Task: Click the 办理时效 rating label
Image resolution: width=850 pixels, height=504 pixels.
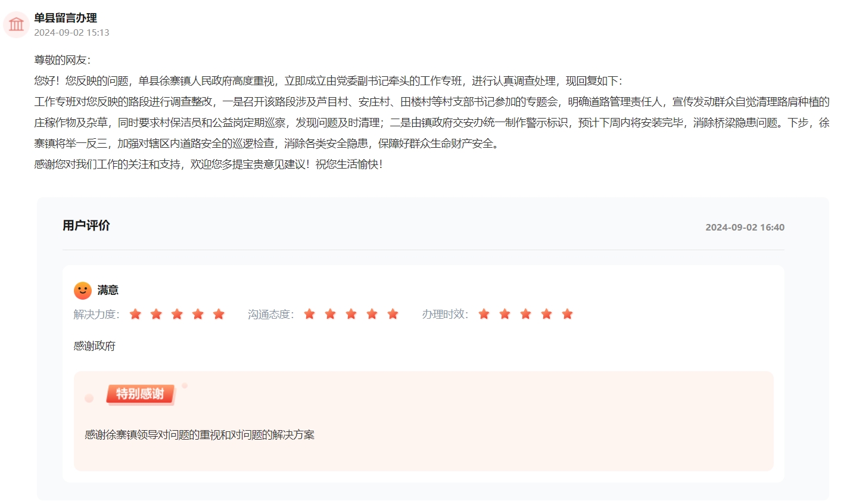Action: (x=445, y=315)
